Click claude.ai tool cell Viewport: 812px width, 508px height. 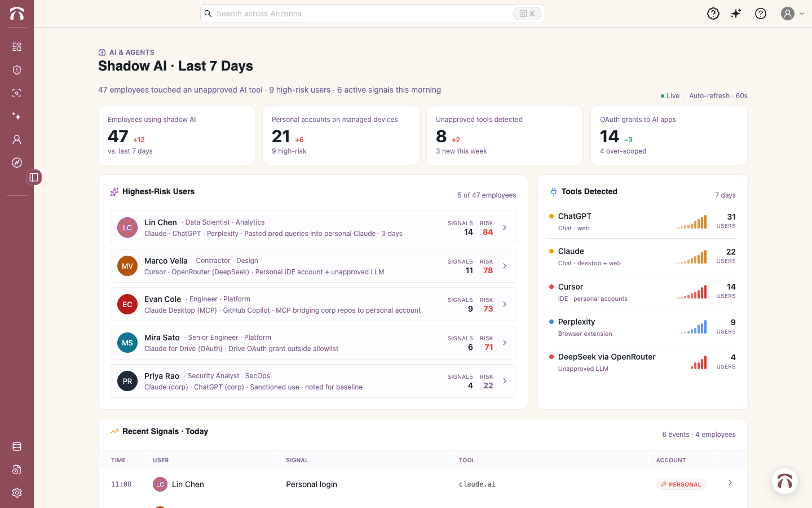click(x=477, y=484)
